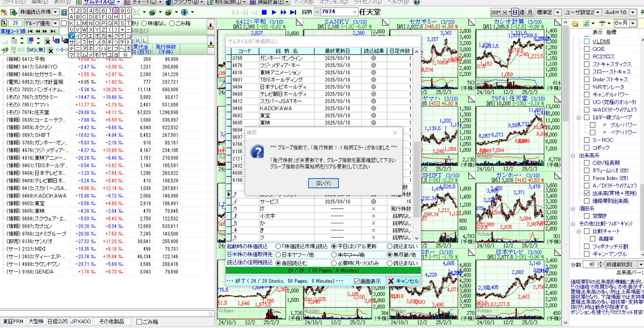The width and height of the screenshot is (644, 328).
Task: Select 必要時(月・火)のみ radio option
Action: coord(334,263)
